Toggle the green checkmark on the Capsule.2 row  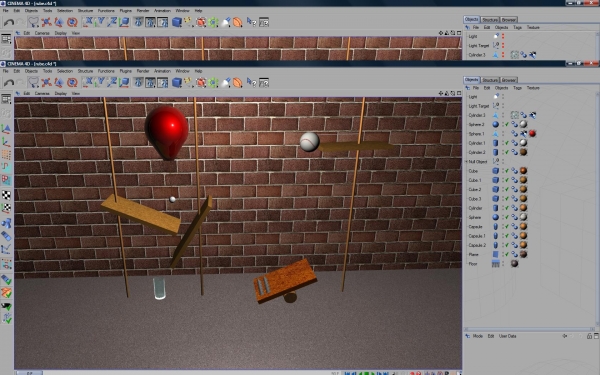coord(507,245)
